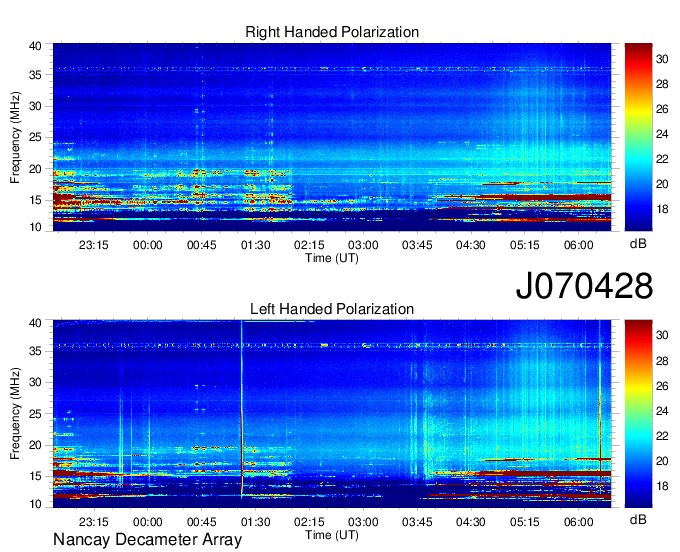Viewport: 680px width, 552px height.
Task: Click the "22" dB tick on the top colorbar
Action: (662, 159)
